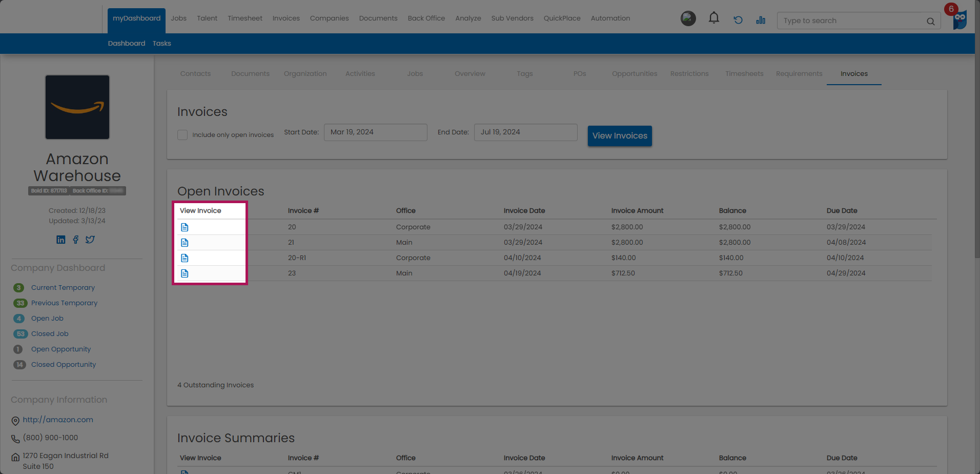Click the View Invoices button
980x474 pixels.
[620, 136]
